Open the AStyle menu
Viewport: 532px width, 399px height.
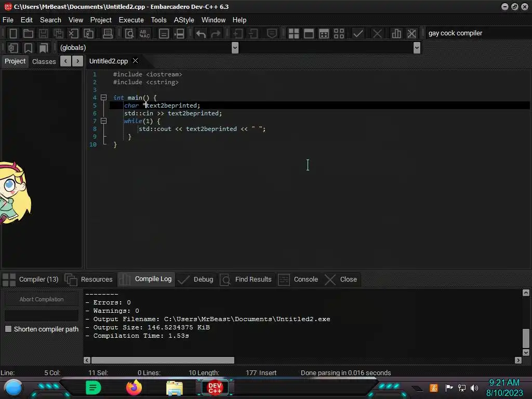coord(184,20)
